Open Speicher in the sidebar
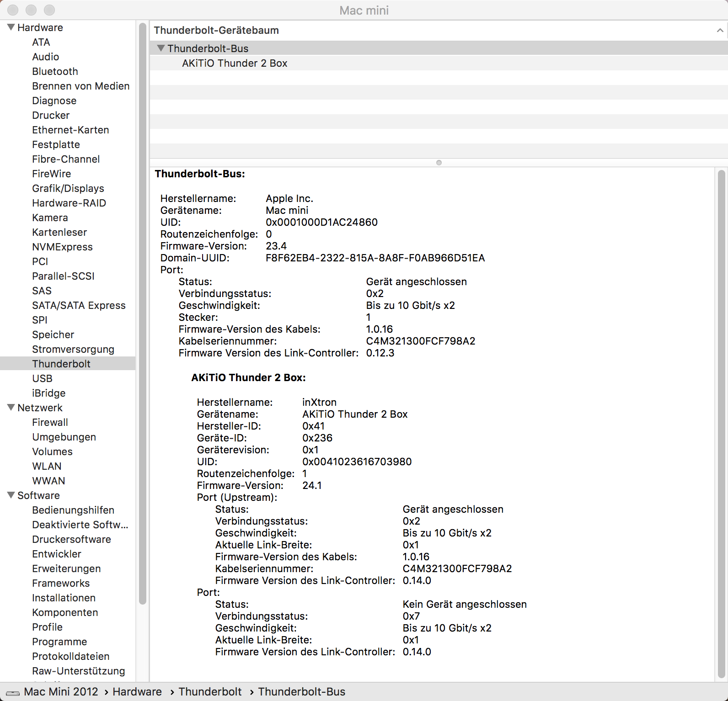This screenshot has height=701, width=728. [53, 335]
